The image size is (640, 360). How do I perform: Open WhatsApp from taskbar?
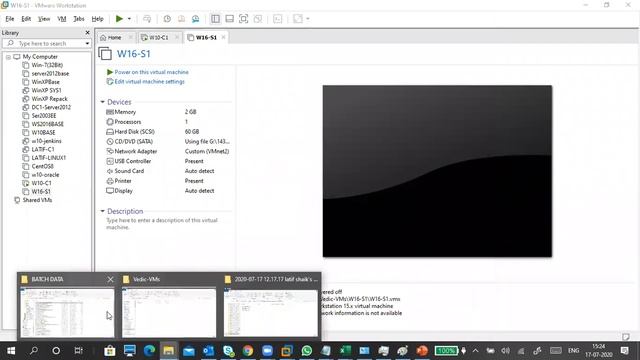tap(307, 351)
